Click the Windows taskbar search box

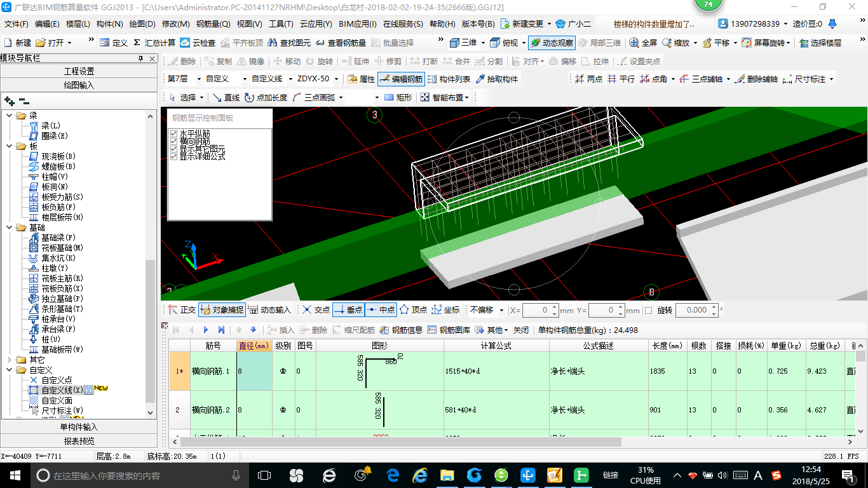[139, 475]
